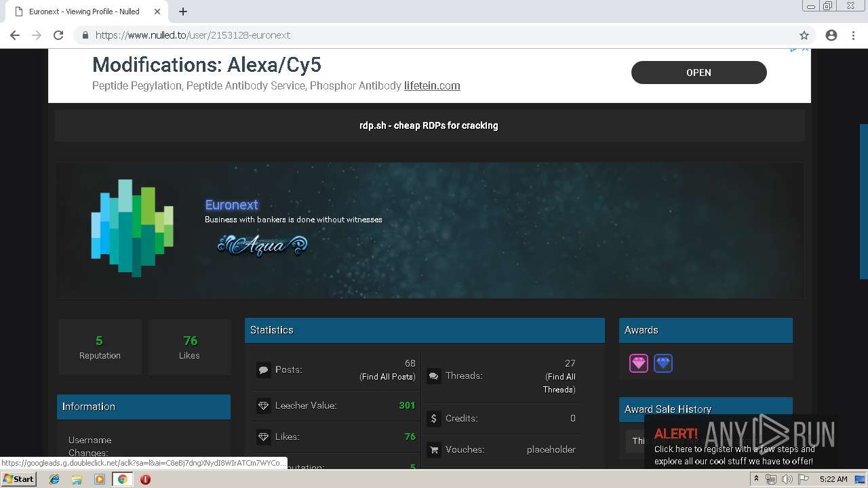868x488 pixels.
Task: Click the Aqua rank badge image
Action: tap(262, 245)
